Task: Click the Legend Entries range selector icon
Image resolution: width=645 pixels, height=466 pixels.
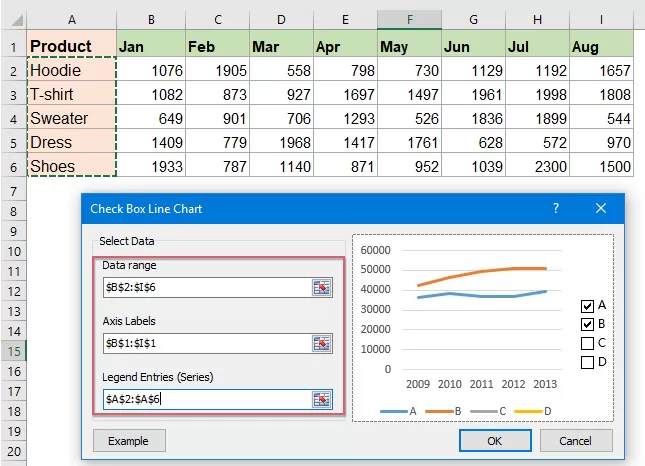Action: [x=322, y=399]
